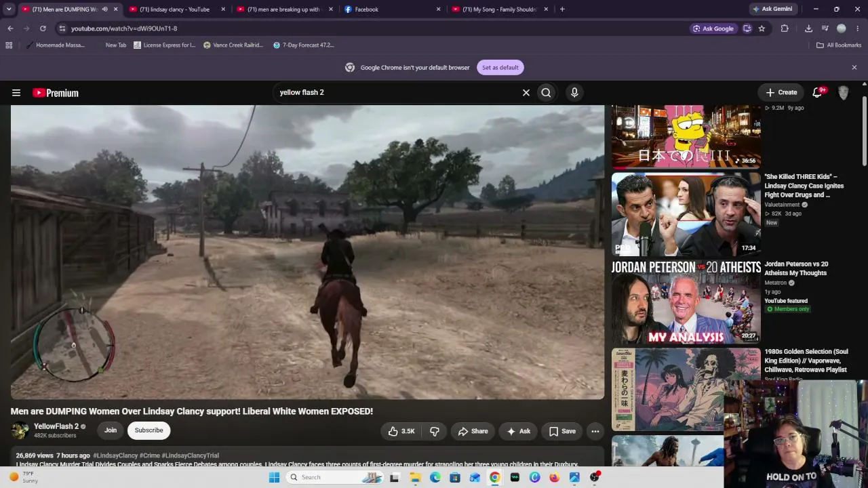
Task: Dismiss the default browser notice
Action: point(854,68)
